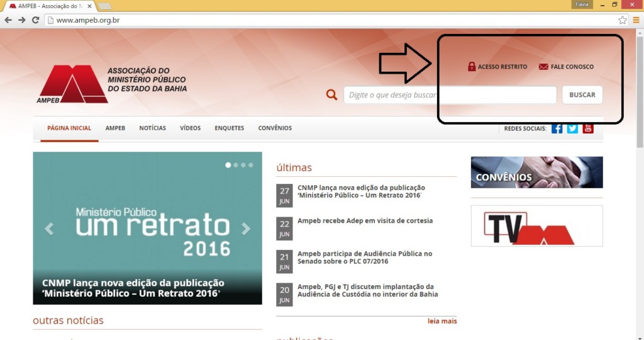Show the next slide with the right arrow

(x=246, y=229)
